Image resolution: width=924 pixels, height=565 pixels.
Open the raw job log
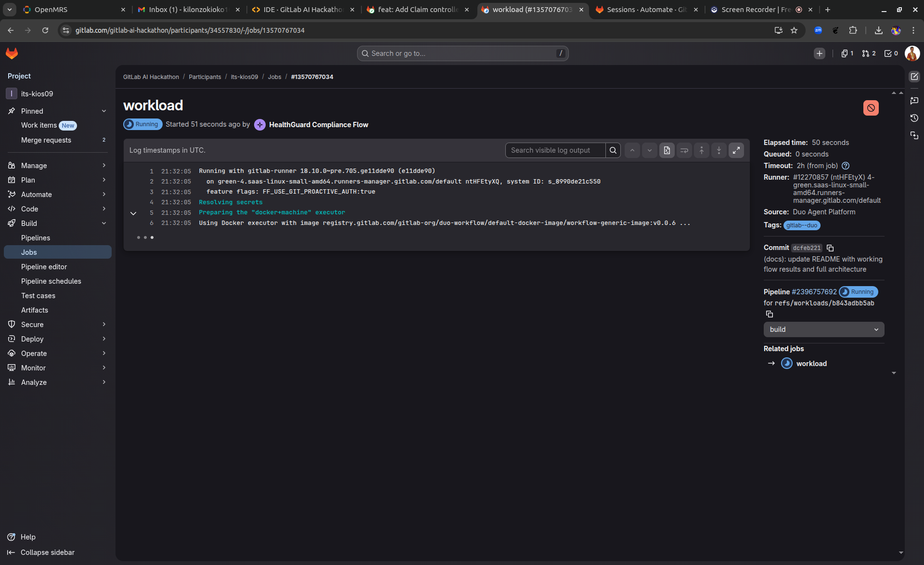667,150
